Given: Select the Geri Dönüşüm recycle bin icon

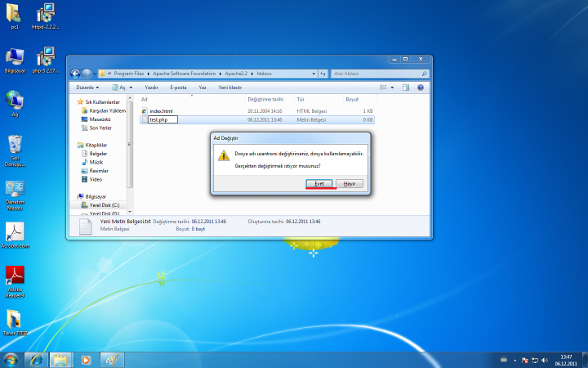Looking at the screenshot, I should pyautogui.click(x=15, y=147).
